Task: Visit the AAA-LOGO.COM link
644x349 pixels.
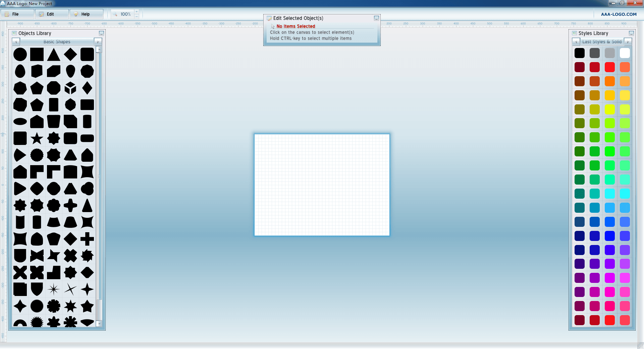Action: pos(619,14)
